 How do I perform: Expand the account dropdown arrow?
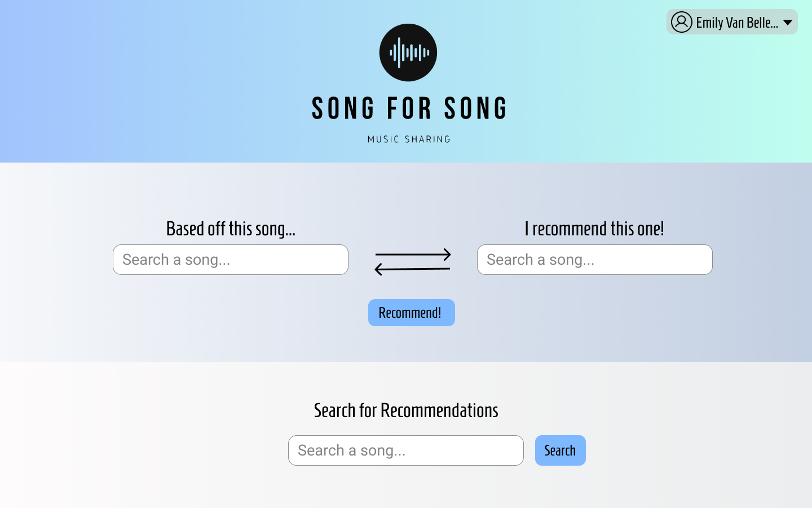click(x=788, y=23)
